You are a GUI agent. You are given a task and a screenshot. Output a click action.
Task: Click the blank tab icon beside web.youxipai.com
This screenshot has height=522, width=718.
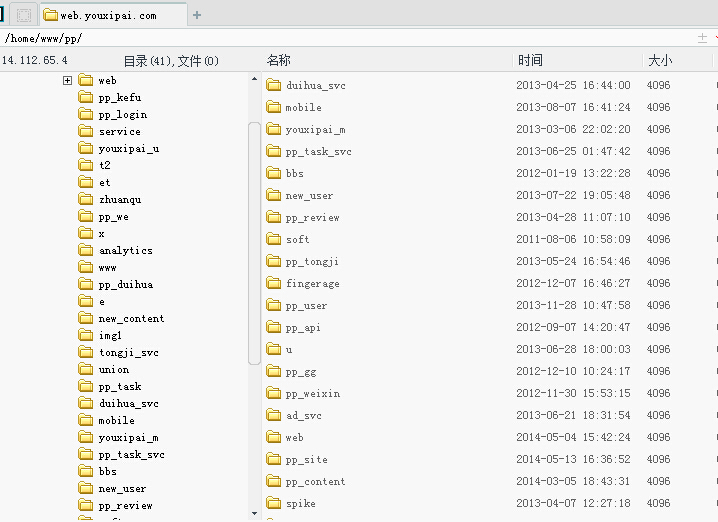24,15
